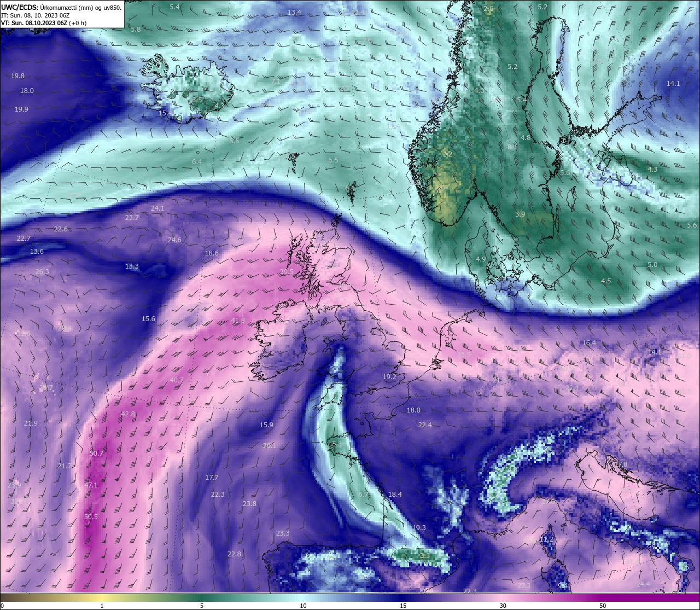This screenshot has width=700, height=610.
Task: Click the color bar tick label '30'
Action: tap(503, 606)
